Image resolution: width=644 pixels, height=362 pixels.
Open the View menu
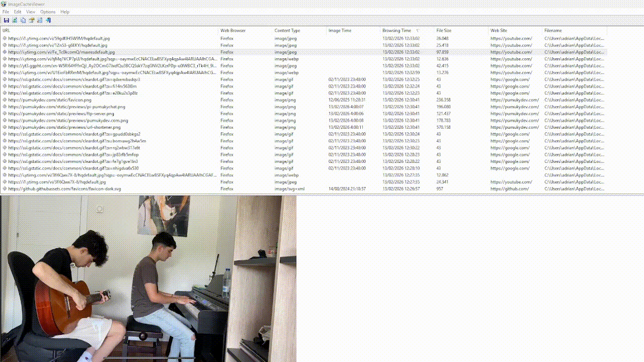pyautogui.click(x=31, y=12)
